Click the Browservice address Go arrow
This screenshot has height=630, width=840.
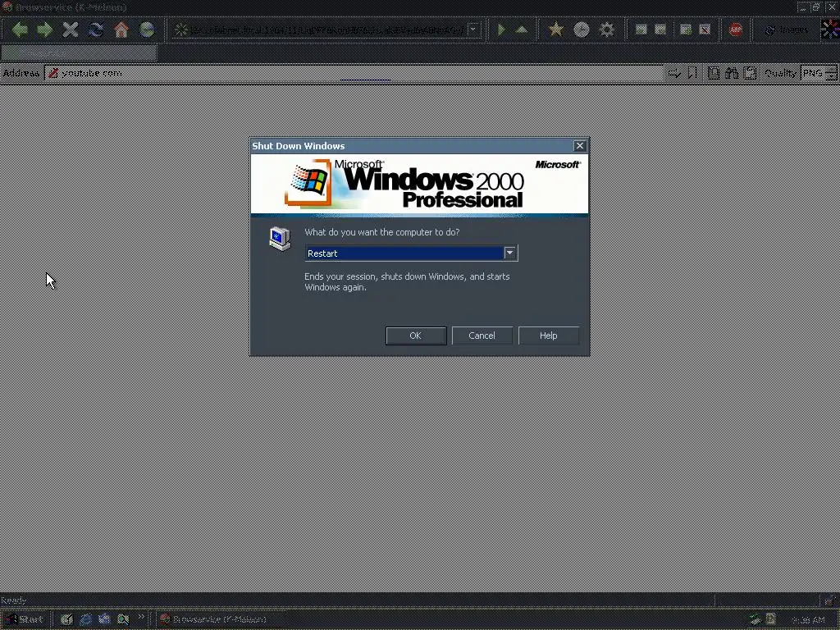click(674, 73)
